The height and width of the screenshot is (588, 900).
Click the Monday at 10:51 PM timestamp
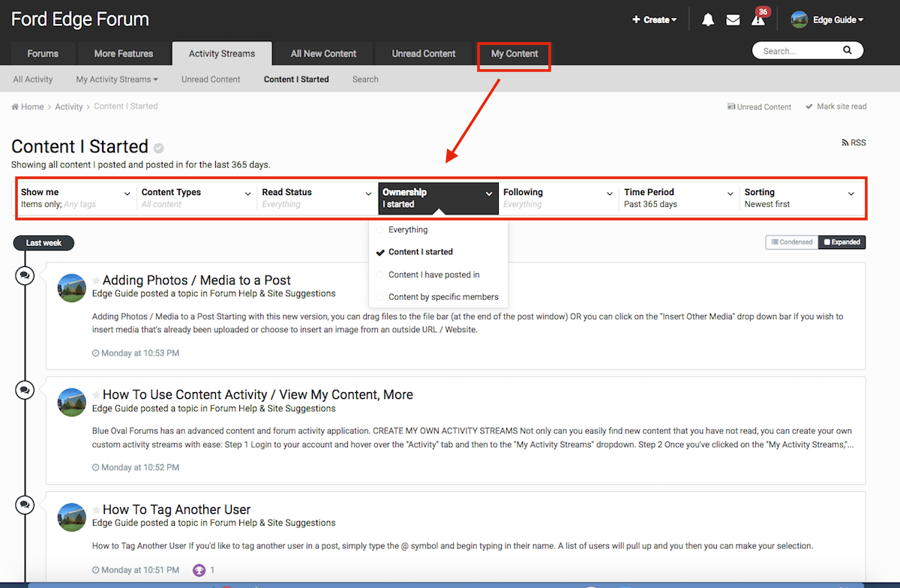tap(136, 570)
